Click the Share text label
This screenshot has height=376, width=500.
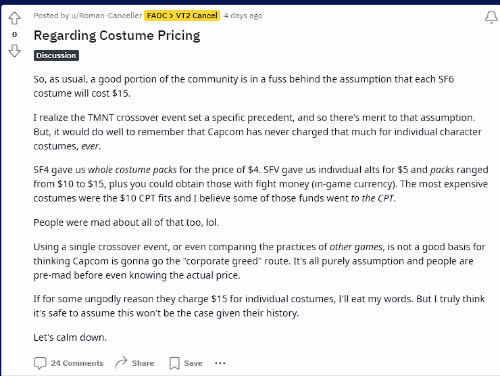pyautogui.click(x=143, y=363)
